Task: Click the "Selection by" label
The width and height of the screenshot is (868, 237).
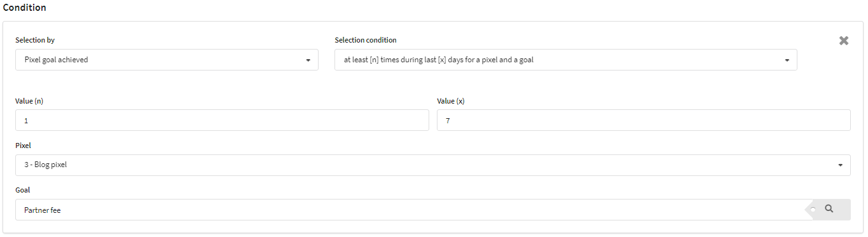Action: (x=35, y=40)
